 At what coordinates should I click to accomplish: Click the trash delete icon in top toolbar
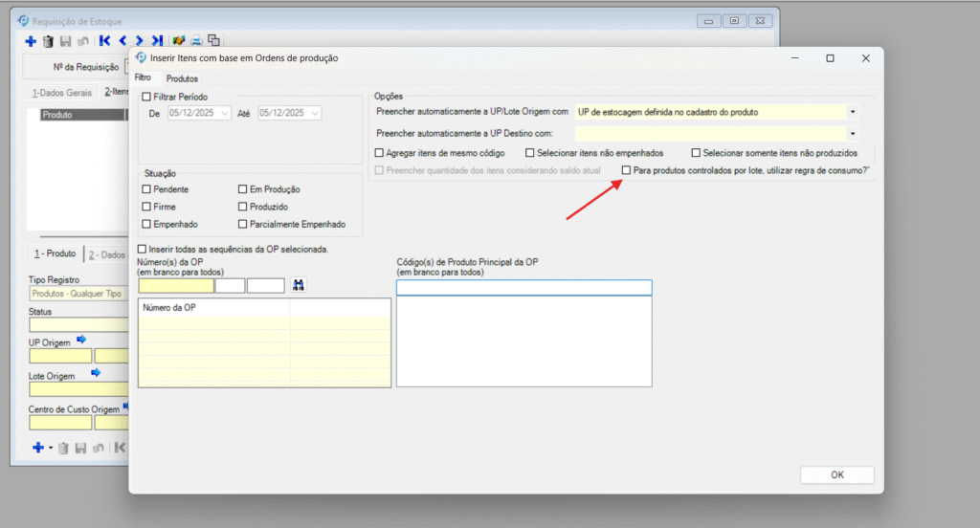48,40
